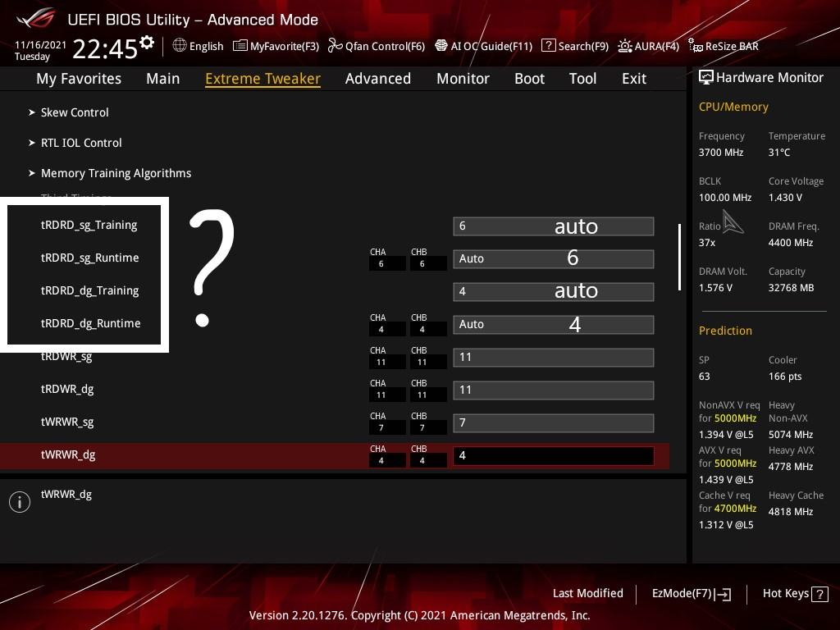Viewport: 840px width, 630px height.
Task: Open the time settings gear icon
Action: click(146, 43)
